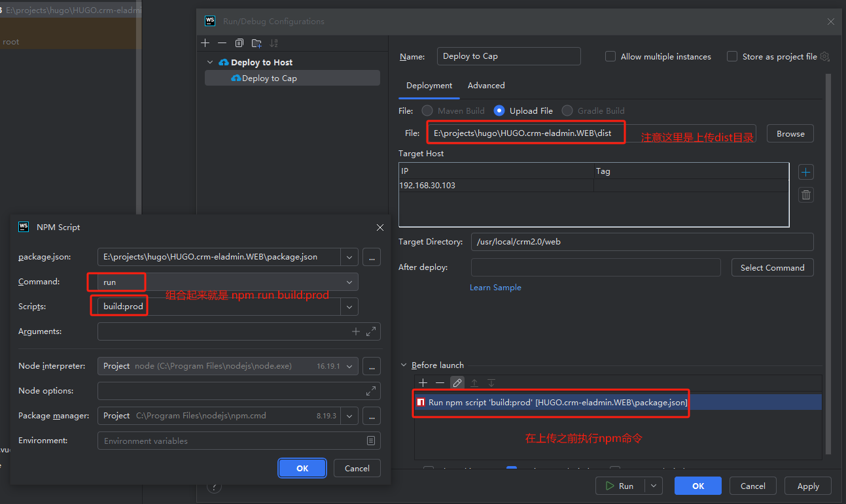This screenshot has width=846, height=504.
Task: Open the Run button dropdown arrow
Action: click(x=653, y=486)
